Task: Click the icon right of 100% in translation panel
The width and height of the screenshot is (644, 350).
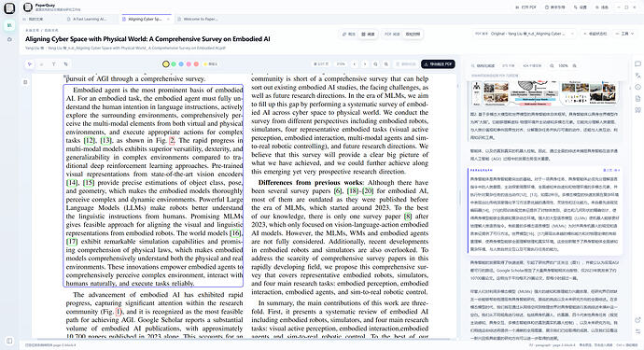Action: tap(575, 65)
